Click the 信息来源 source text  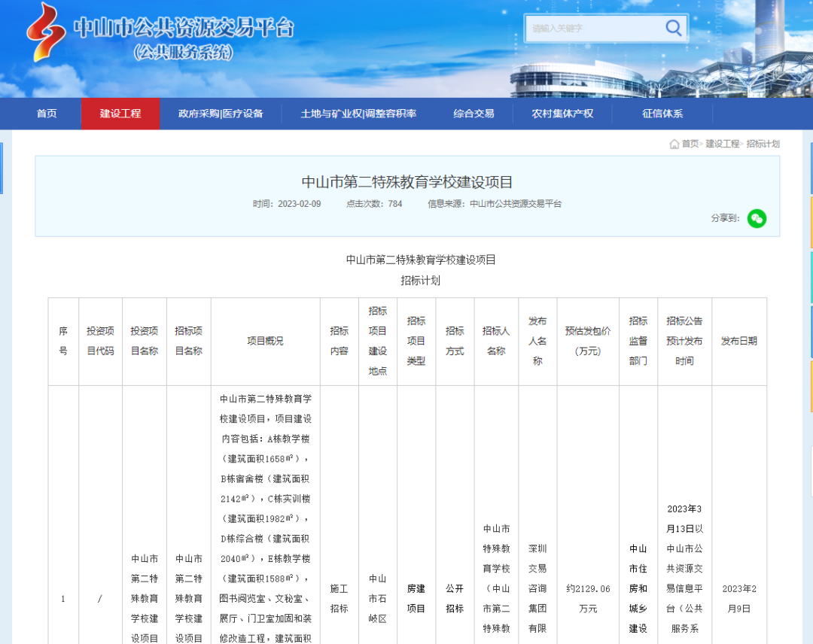click(x=495, y=204)
